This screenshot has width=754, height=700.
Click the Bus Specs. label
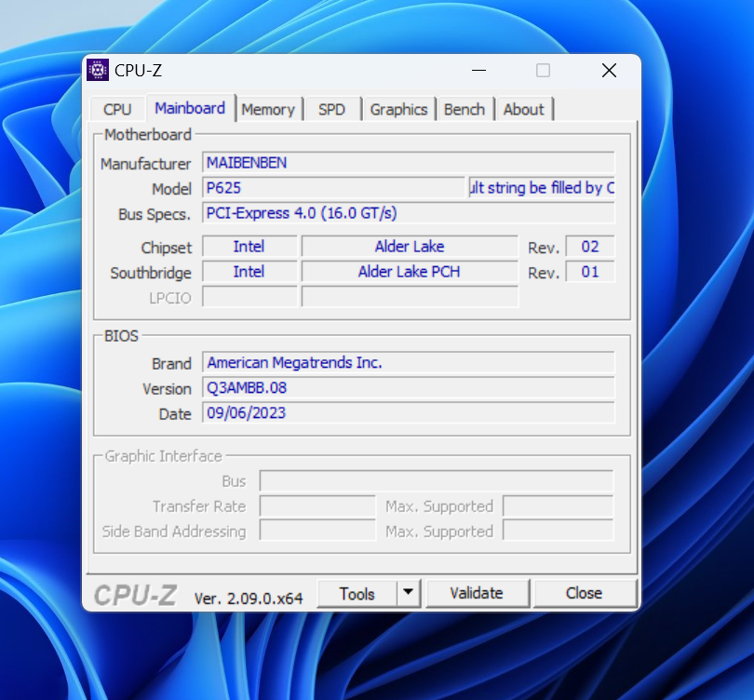tap(155, 214)
